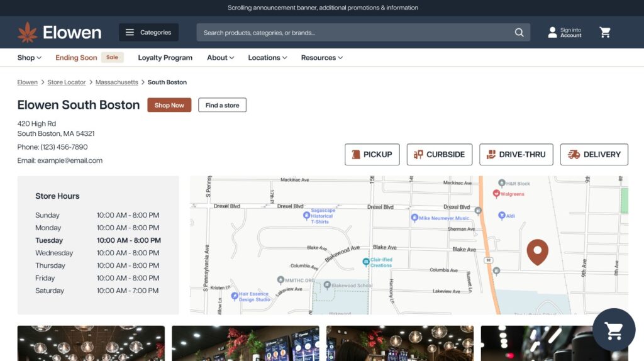The width and height of the screenshot is (644, 361).
Task: Click the Find a store button
Action: (222, 105)
